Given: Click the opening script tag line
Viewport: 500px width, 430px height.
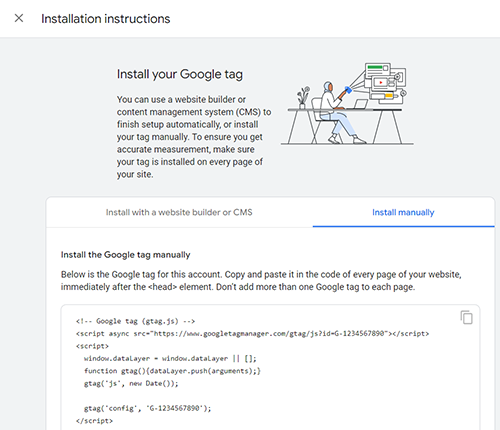Looking at the screenshot, I should tap(92, 346).
